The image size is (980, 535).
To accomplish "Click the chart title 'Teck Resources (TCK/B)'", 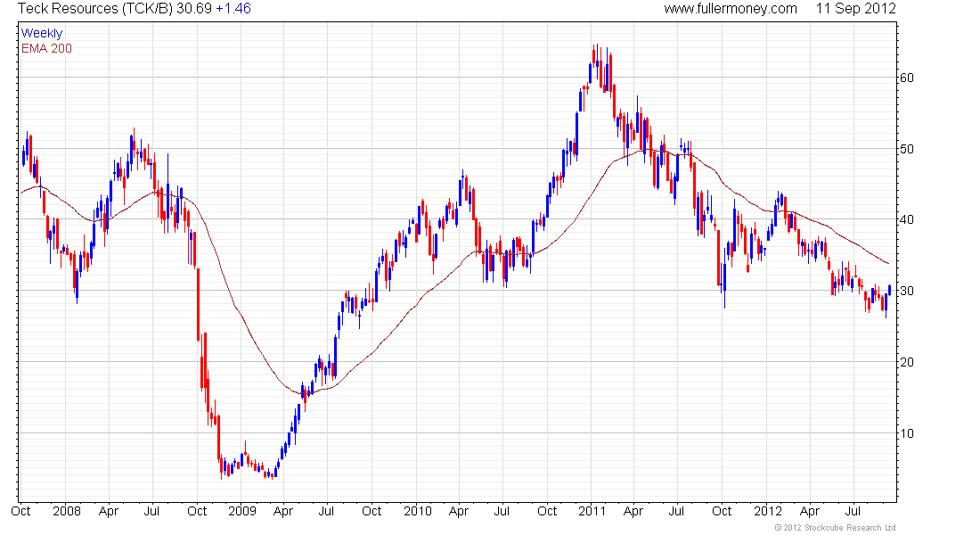I will pyautogui.click(x=95, y=9).
